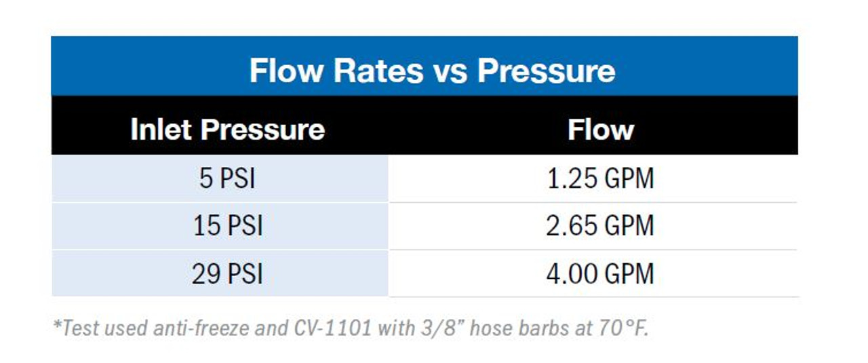Click "anti-freeze" in the footnote
This screenshot has width=868, height=363.
(197, 328)
